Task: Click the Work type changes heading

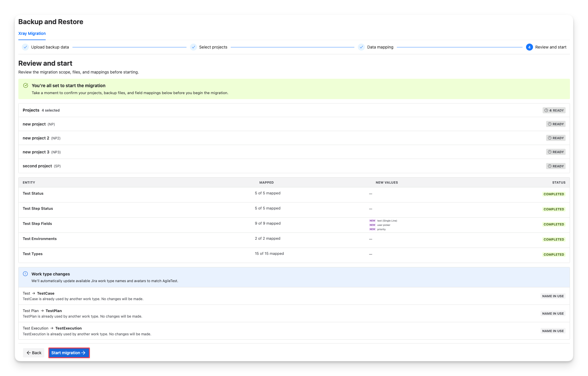Action: click(x=51, y=274)
